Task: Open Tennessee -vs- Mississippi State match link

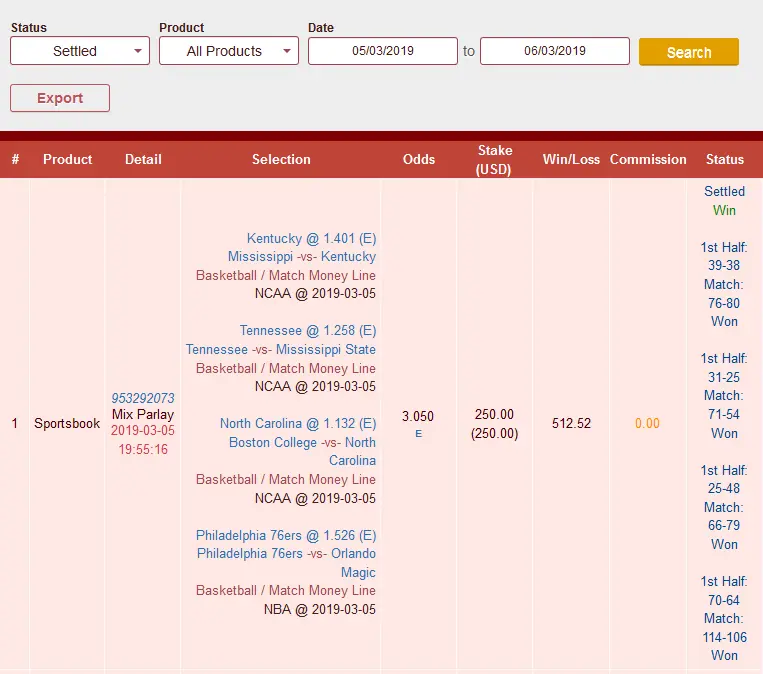Action: click(x=281, y=349)
